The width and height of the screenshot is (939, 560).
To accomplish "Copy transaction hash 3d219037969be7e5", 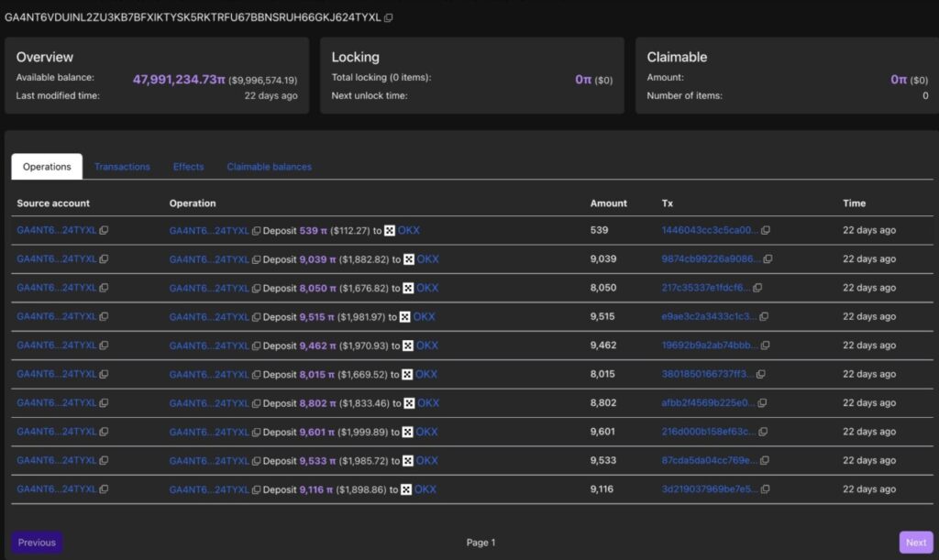I will (x=764, y=489).
